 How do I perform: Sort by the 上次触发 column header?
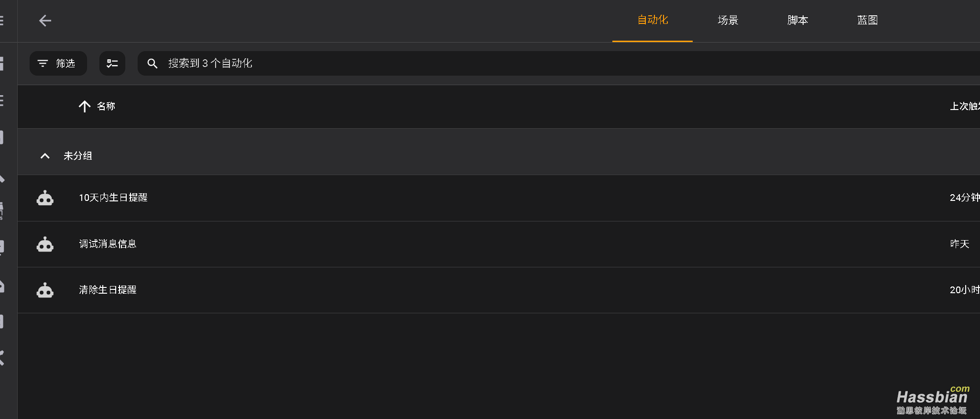coord(965,106)
